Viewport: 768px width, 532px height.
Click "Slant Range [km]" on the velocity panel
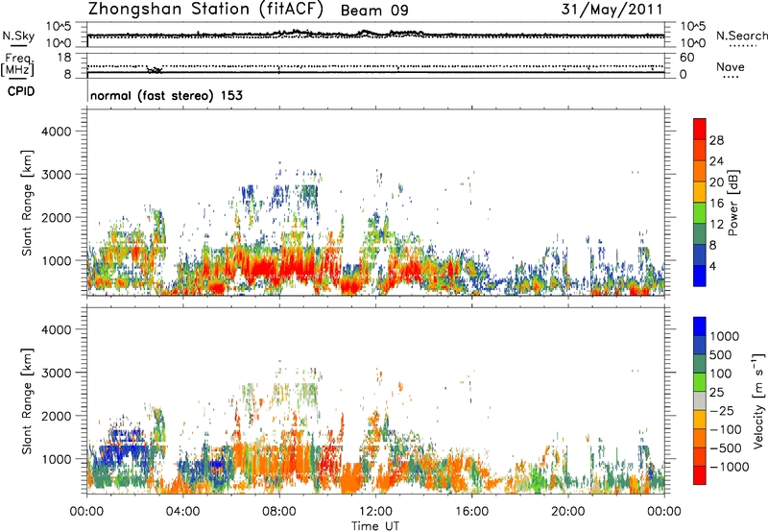27,401
